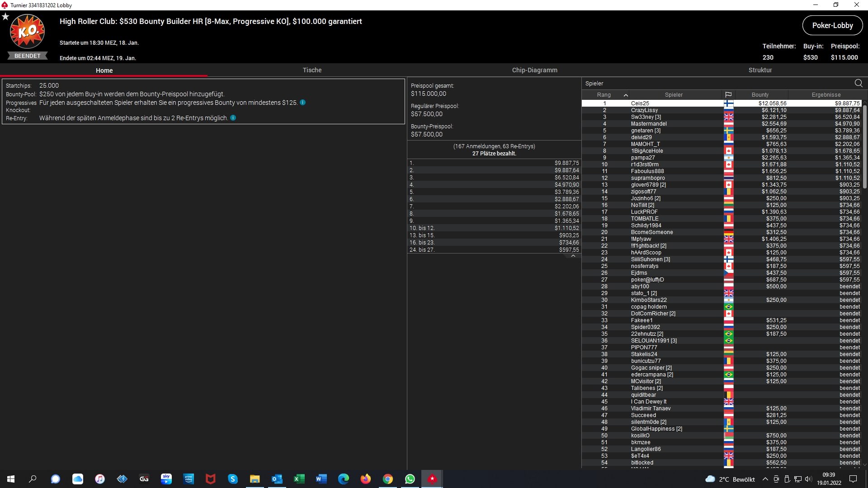Sort the player list by Bounty

coord(760,95)
